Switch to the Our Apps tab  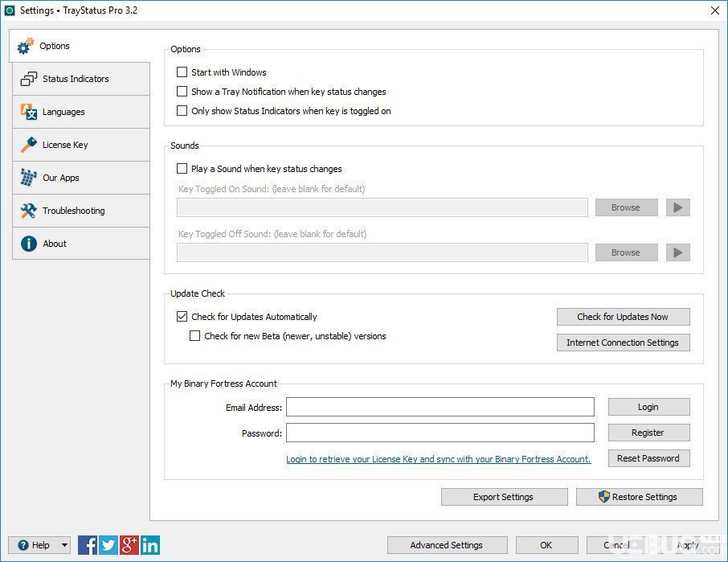[81, 178]
